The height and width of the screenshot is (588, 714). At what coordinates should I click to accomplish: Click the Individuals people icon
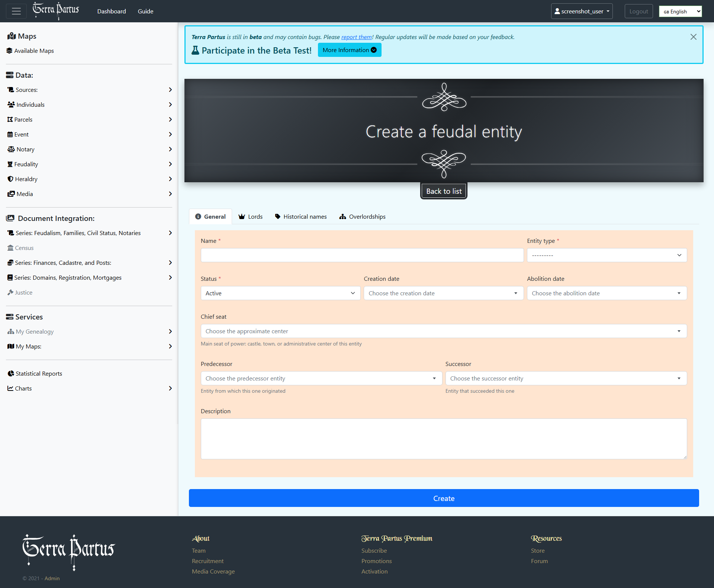(11, 105)
